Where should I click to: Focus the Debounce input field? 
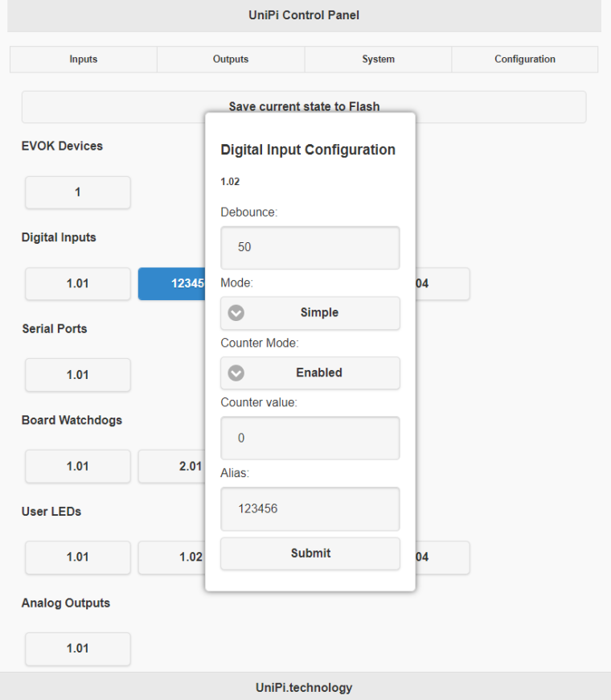pyautogui.click(x=310, y=248)
